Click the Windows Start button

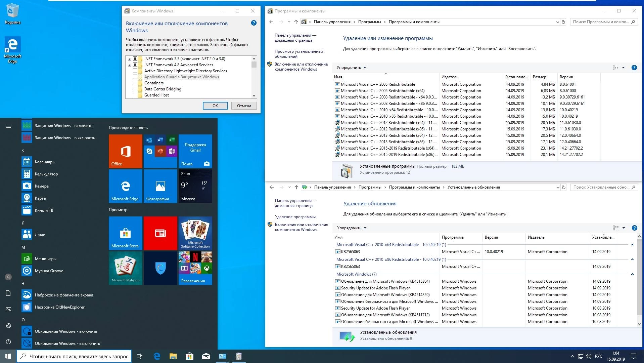coord(8,356)
